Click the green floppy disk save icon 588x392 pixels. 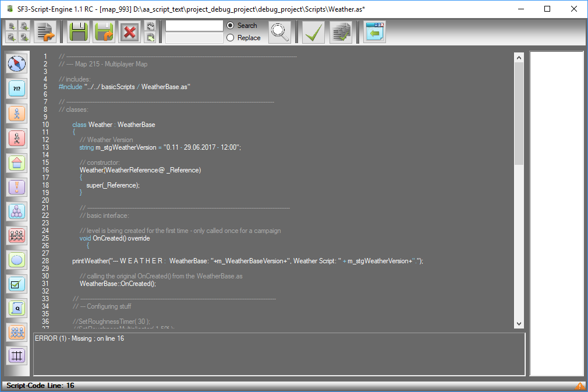tap(78, 32)
